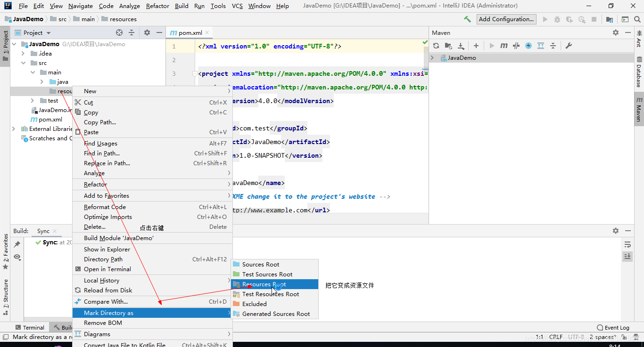Open Favorites side tab
The image size is (644, 347).
click(5, 252)
